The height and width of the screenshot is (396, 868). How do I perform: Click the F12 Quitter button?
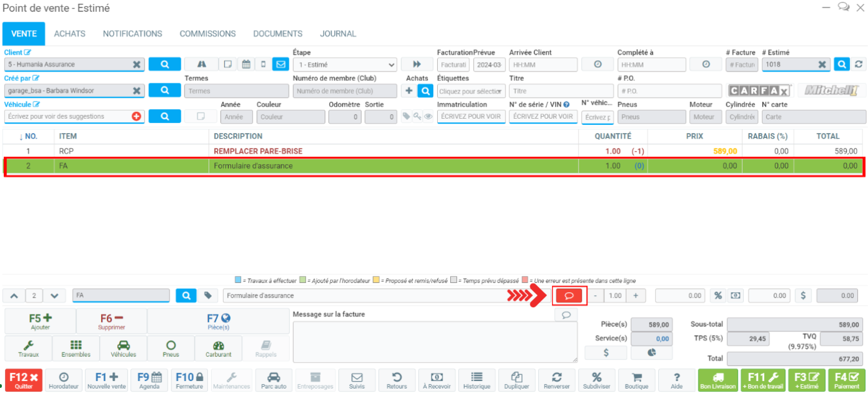(x=24, y=380)
